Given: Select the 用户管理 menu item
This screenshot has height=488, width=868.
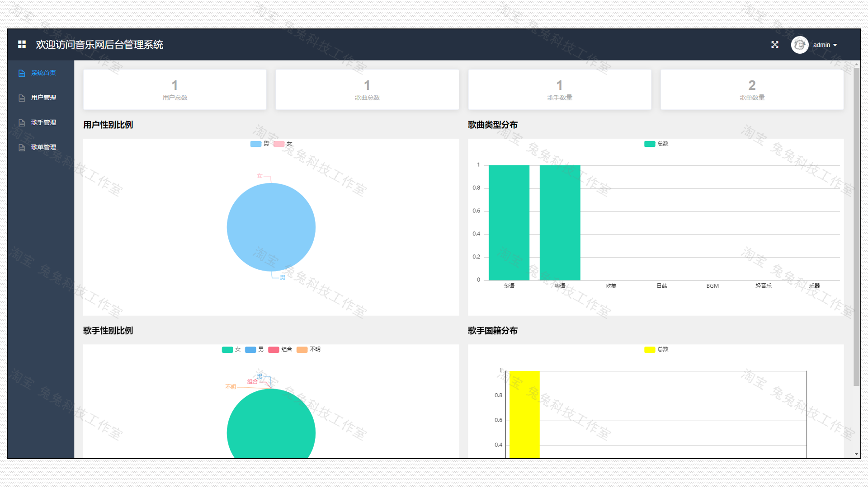Looking at the screenshot, I should [x=43, y=97].
